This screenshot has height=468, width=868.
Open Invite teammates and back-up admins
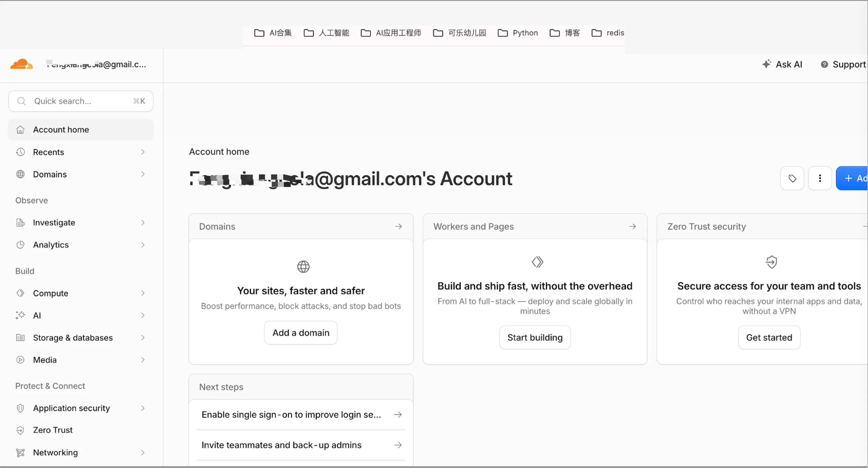coord(301,445)
